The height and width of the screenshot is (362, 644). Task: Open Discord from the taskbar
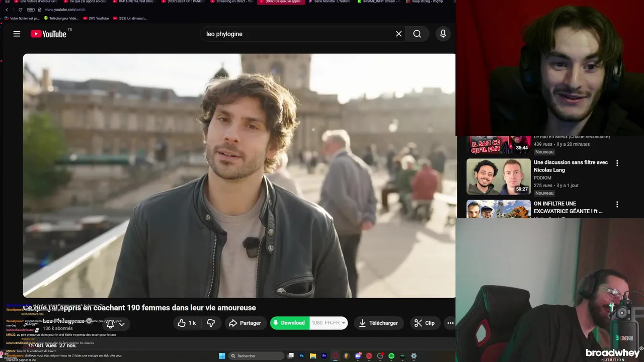[x=358, y=356]
